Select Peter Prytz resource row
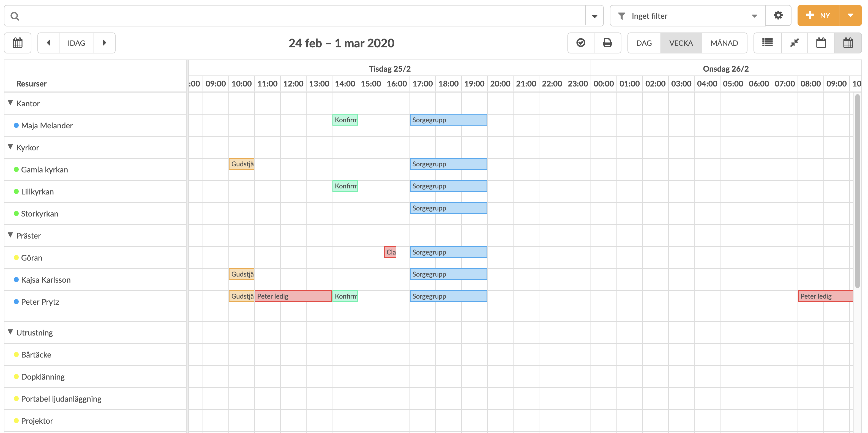 (95, 305)
